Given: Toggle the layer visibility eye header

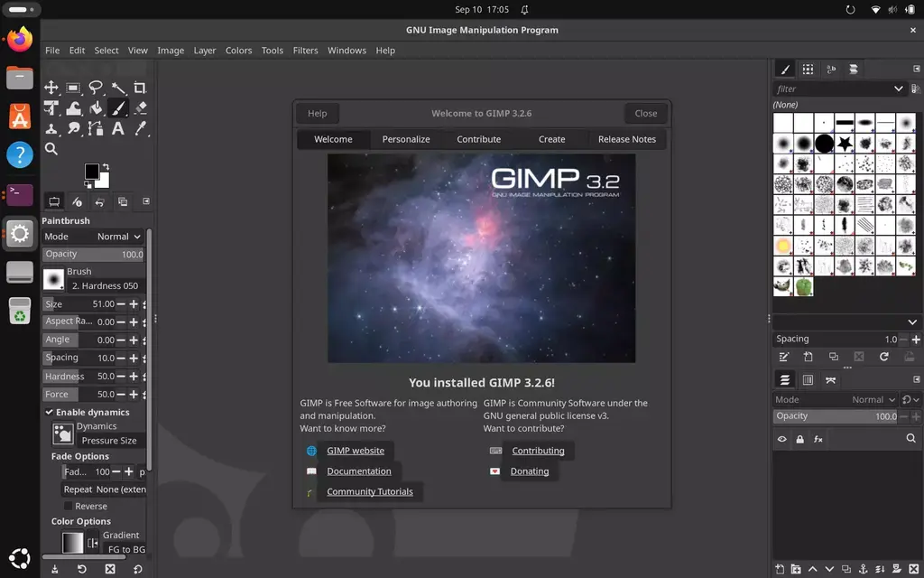Looking at the screenshot, I should pos(782,439).
